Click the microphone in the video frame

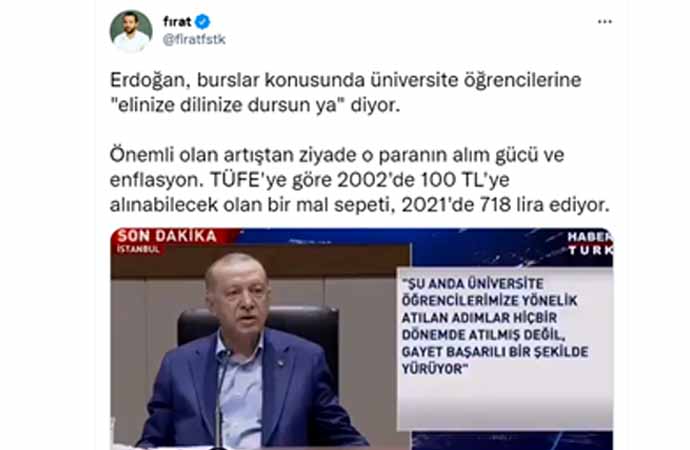point(221,396)
